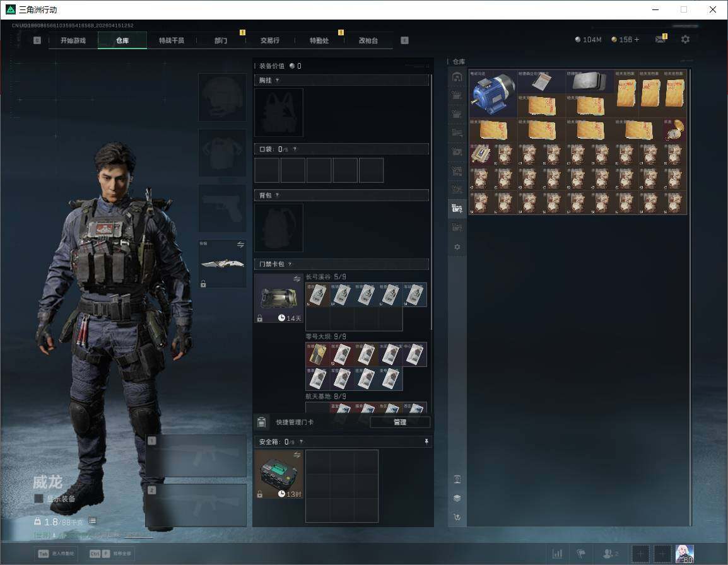Open the friends icon in bottom bar
The image size is (728, 565).
pyautogui.click(x=609, y=554)
